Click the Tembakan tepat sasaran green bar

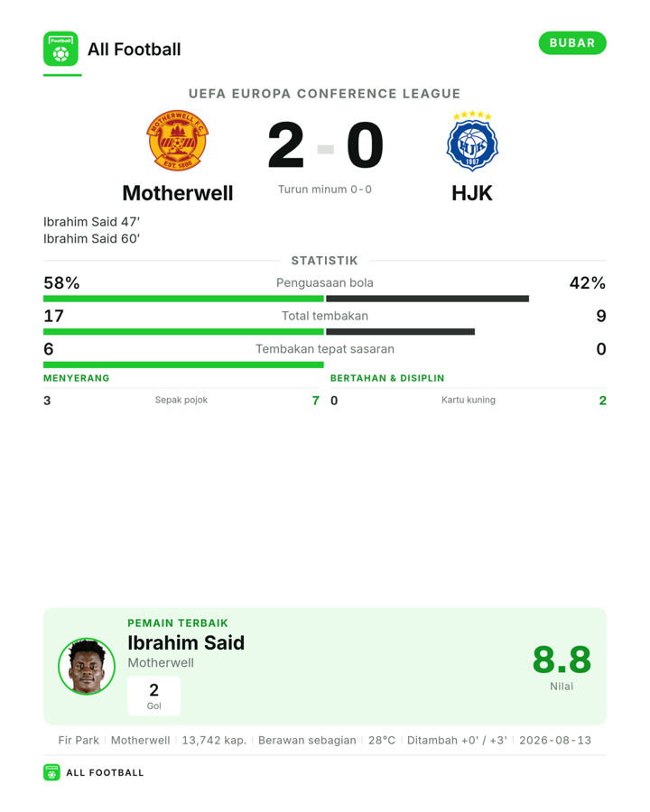click(183, 365)
